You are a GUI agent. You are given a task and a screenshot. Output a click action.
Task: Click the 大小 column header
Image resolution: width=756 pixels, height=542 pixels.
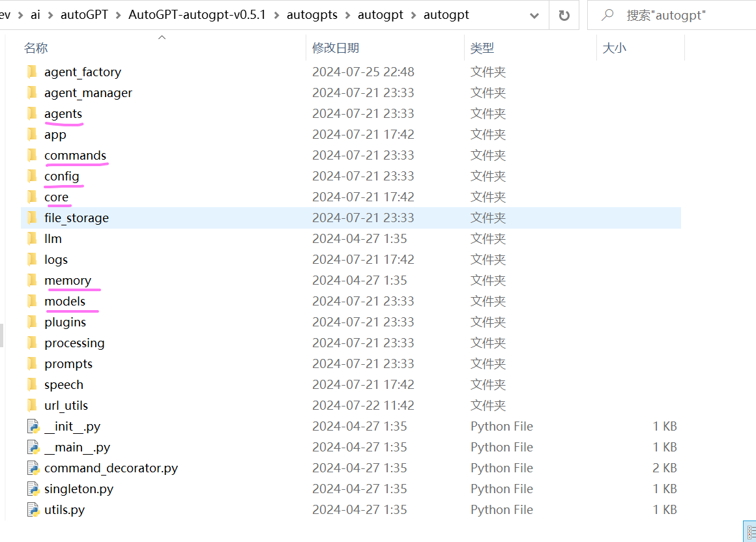point(614,48)
